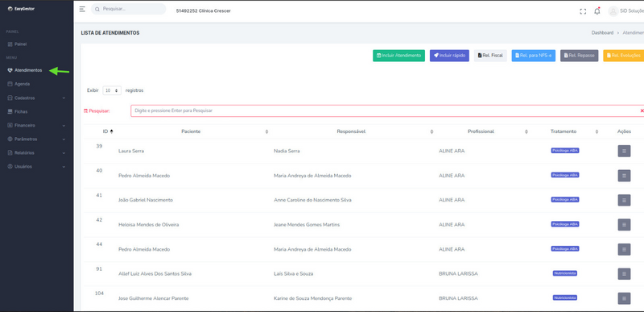Image resolution: width=644 pixels, height=312 pixels.
Task: Click Rel. para NFS-e button
Action: (534, 56)
